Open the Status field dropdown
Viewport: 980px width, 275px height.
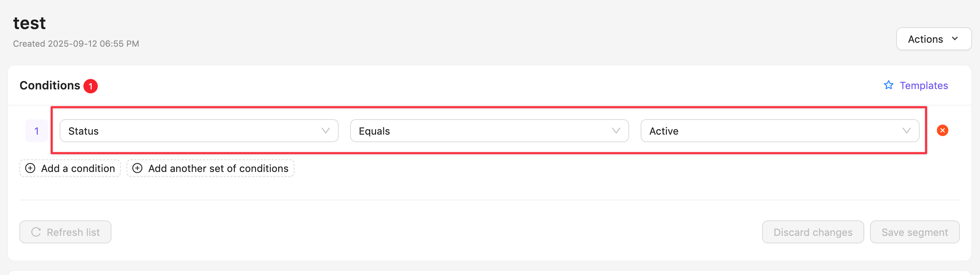[x=194, y=131]
